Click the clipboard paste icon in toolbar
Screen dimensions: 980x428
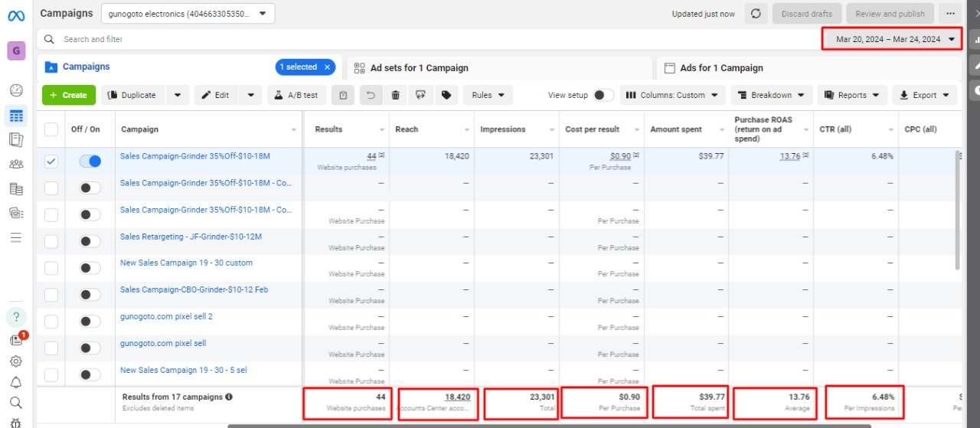[344, 95]
